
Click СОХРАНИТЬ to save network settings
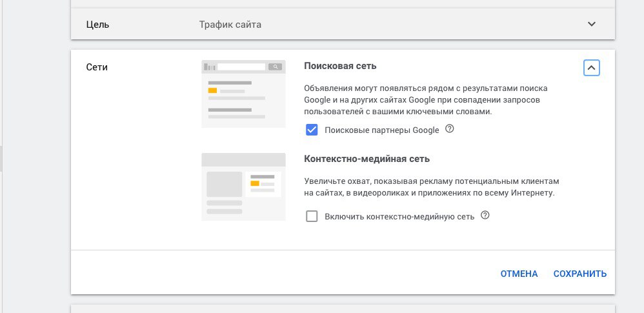[x=580, y=274]
